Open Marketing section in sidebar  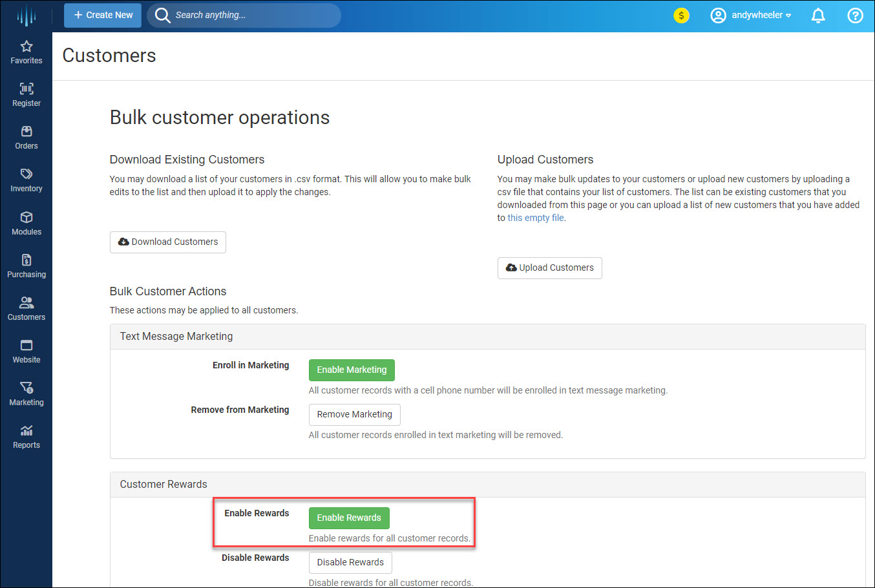(26, 394)
